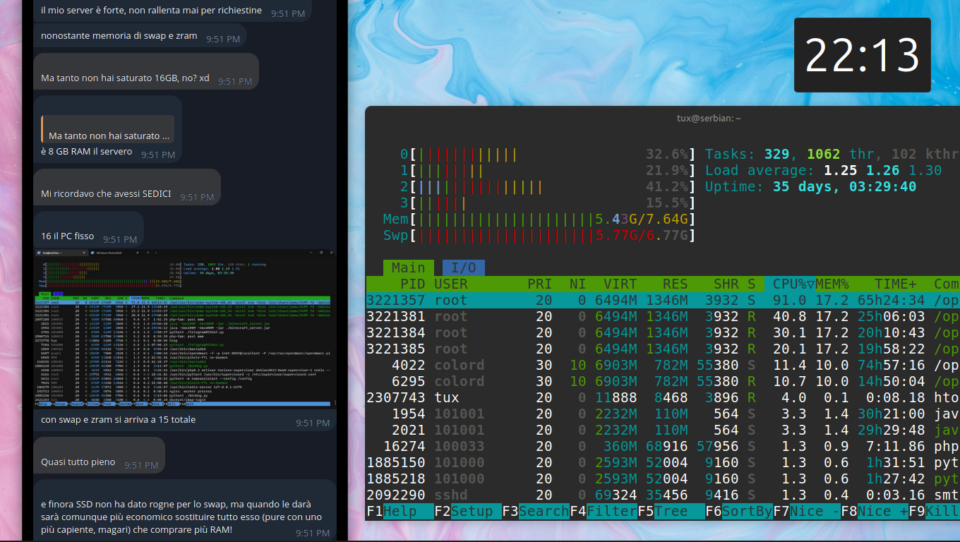This screenshot has height=542, width=960.
Task: Switch to the I/O tab in htop
Action: click(463, 268)
